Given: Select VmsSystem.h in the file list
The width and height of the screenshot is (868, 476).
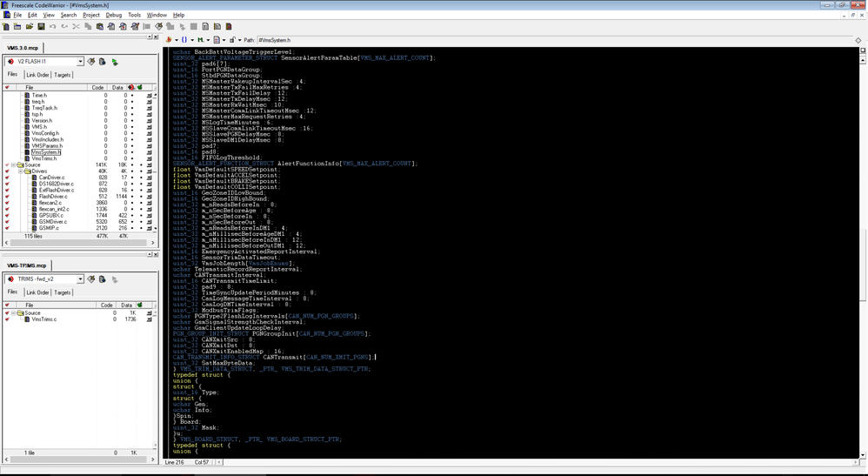Looking at the screenshot, I should 46,152.
